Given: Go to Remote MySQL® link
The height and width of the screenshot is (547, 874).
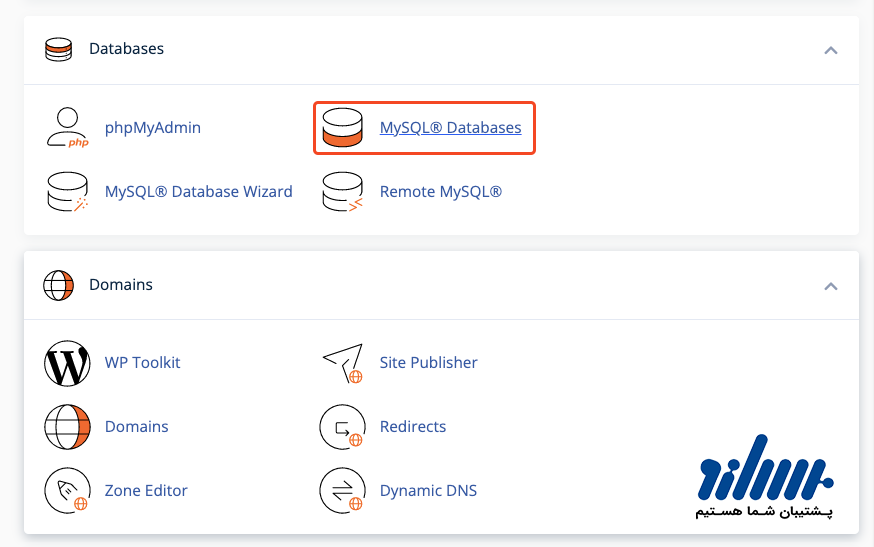Looking at the screenshot, I should point(440,192).
